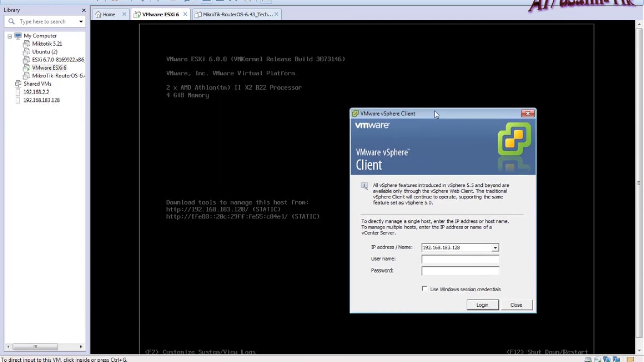The height and width of the screenshot is (362, 644).
Task: Click the VM icon beside Ubuntu (2)
Action: click(x=27, y=52)
